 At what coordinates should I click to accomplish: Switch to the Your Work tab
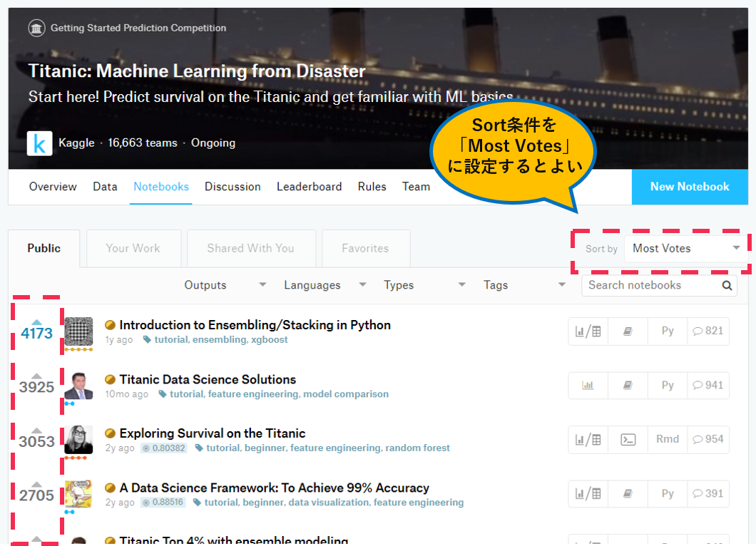[133, 249]
